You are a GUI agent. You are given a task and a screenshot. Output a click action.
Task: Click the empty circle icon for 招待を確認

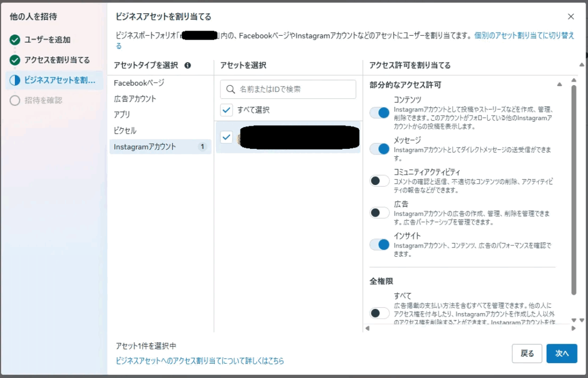click(15, 101)
